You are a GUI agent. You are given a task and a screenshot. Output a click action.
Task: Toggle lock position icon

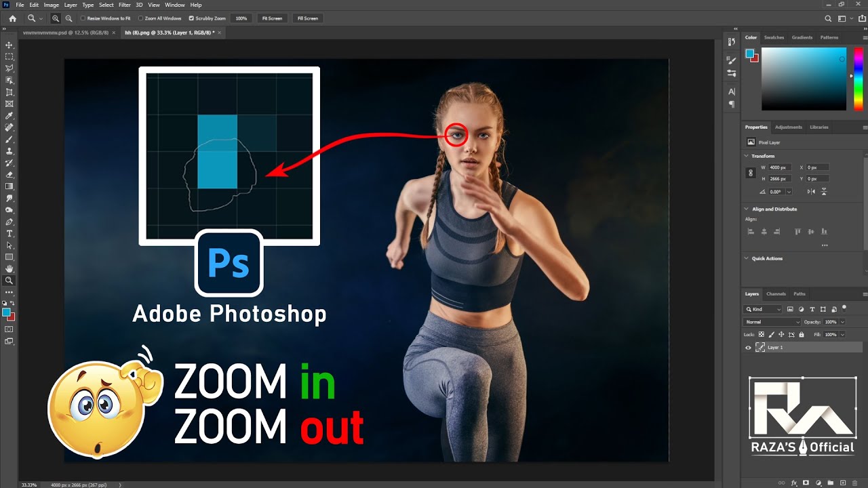(781, 334)
